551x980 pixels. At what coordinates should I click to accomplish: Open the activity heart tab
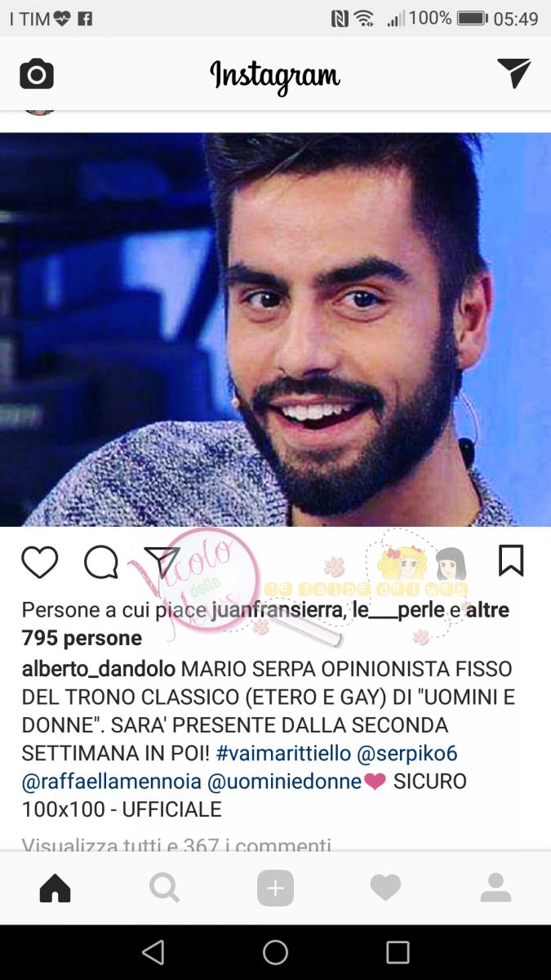385,888
